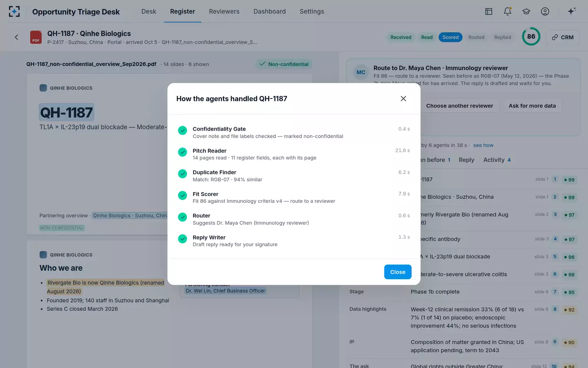Click source number 3 badge for slide 2
This screenshot has height=368, width=588.
(555, 214)
